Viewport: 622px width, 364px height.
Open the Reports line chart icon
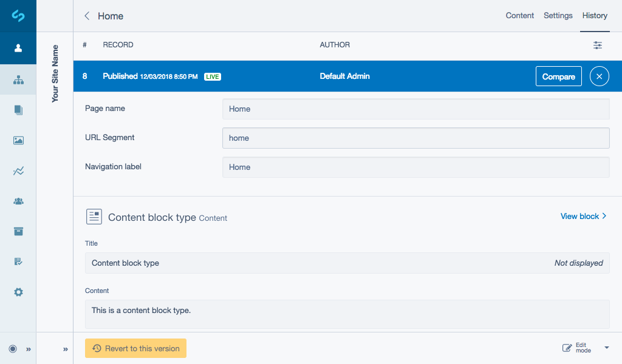coord(18,171)
